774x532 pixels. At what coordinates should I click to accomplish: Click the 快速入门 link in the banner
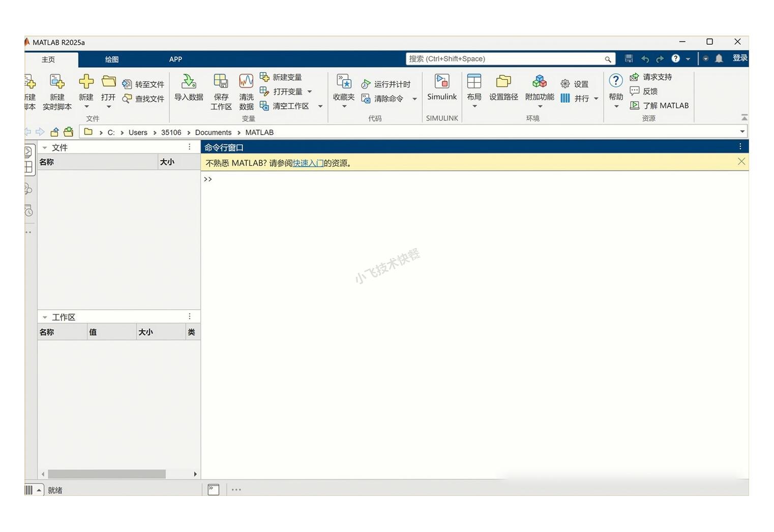point(308,163)
